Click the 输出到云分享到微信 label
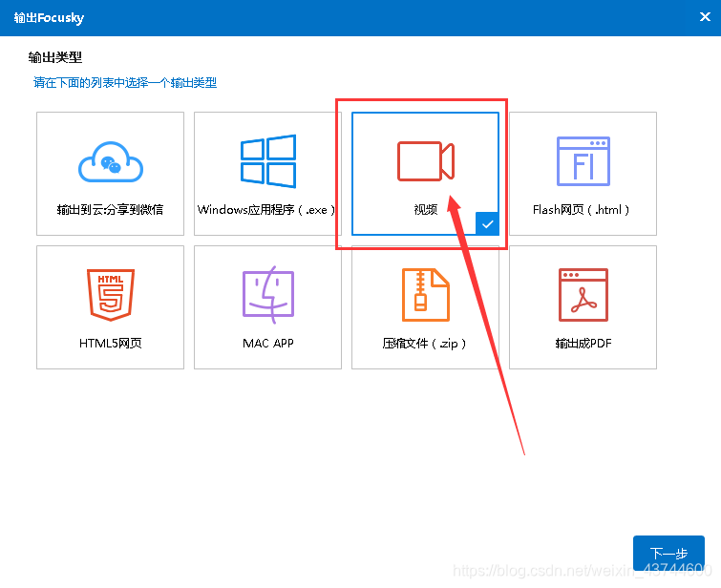721x588 pixels. [110, 210]
